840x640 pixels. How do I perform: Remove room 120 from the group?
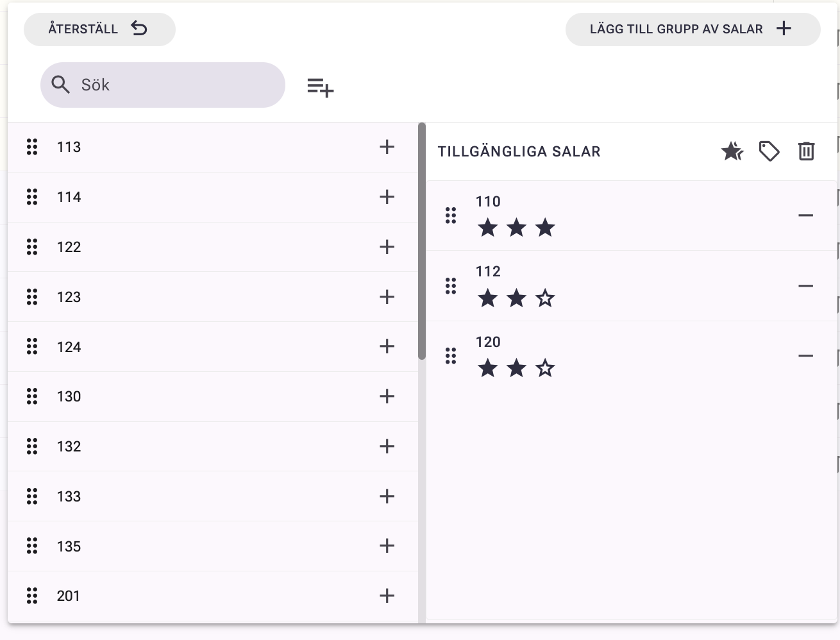tap(805, 356)
